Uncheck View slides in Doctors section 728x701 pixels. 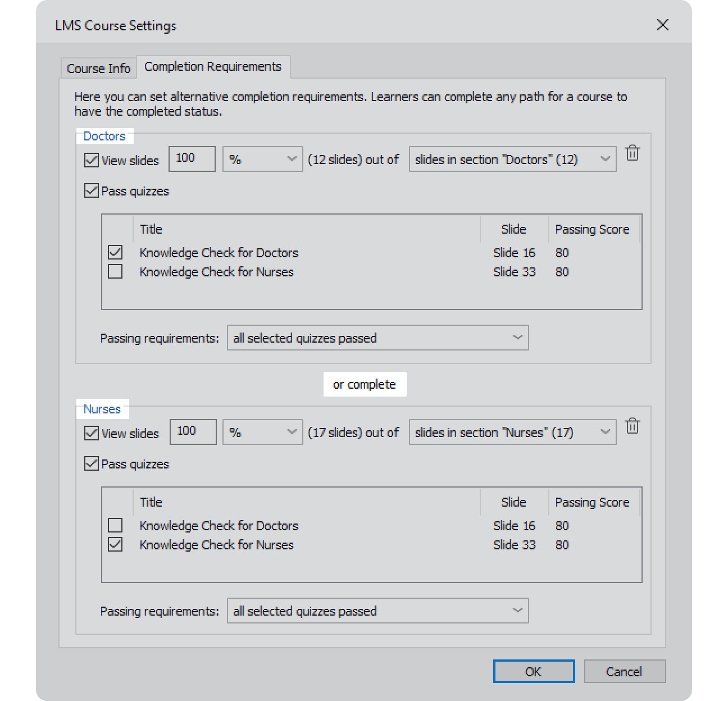click(x=92, y=161)
